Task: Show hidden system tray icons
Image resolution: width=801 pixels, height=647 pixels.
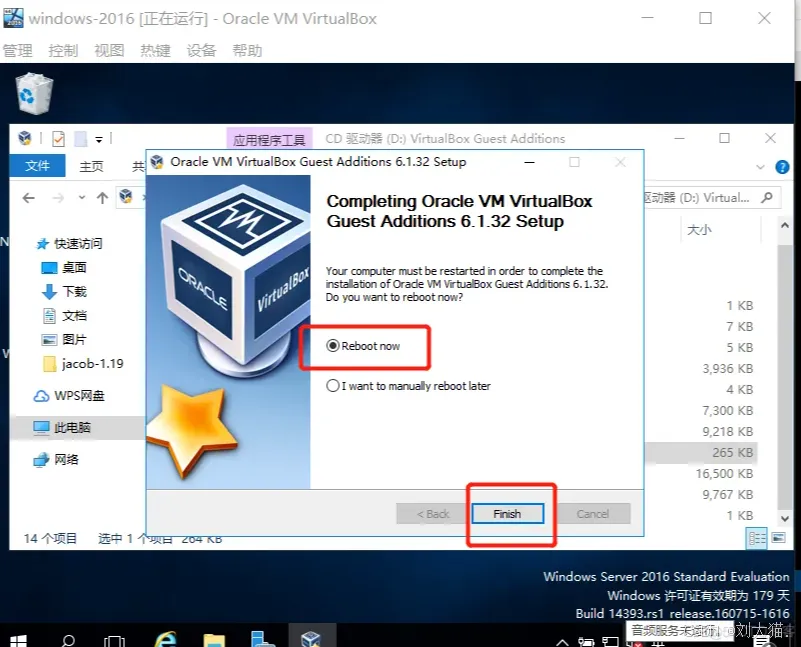Action: (562, 642)
